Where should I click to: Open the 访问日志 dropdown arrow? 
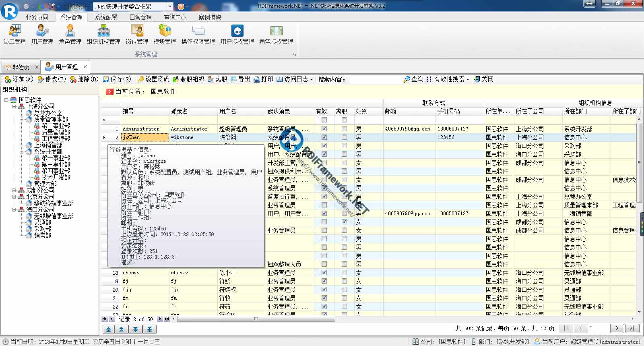[x=312, y=80]
